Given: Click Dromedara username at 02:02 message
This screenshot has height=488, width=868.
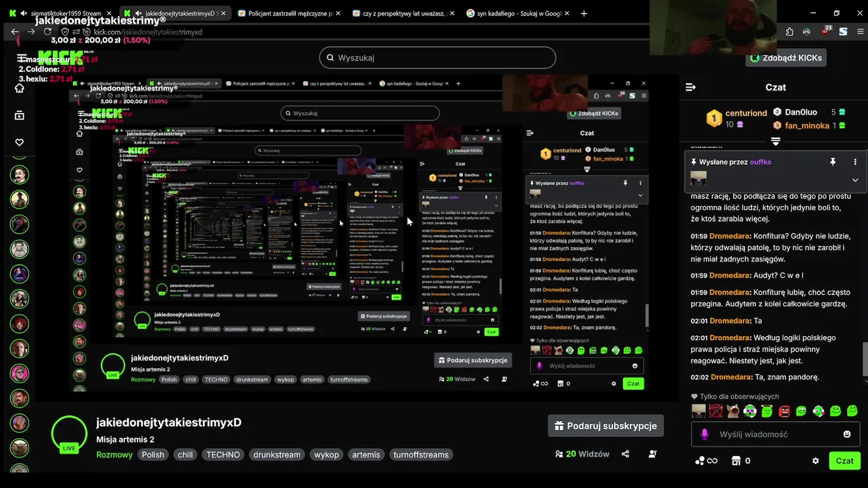Looking at the screenshot, I should coord(731,377).
